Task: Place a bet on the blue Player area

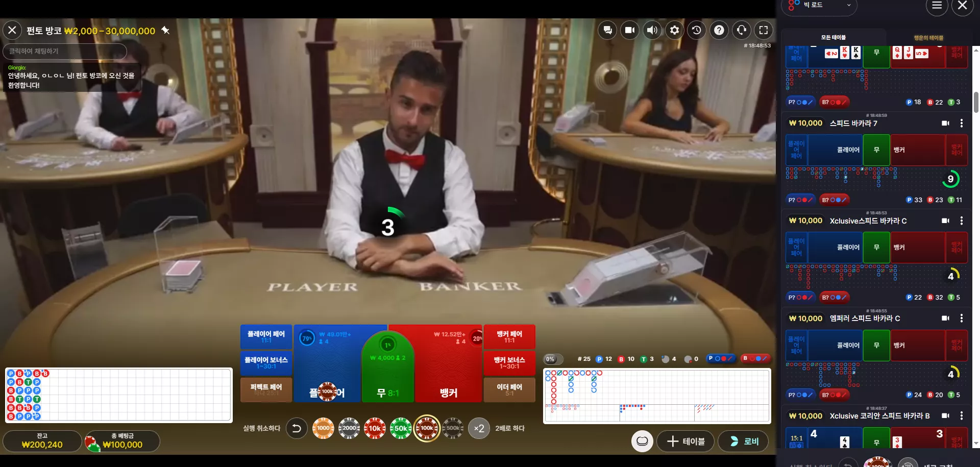Action: pos(327,363)
